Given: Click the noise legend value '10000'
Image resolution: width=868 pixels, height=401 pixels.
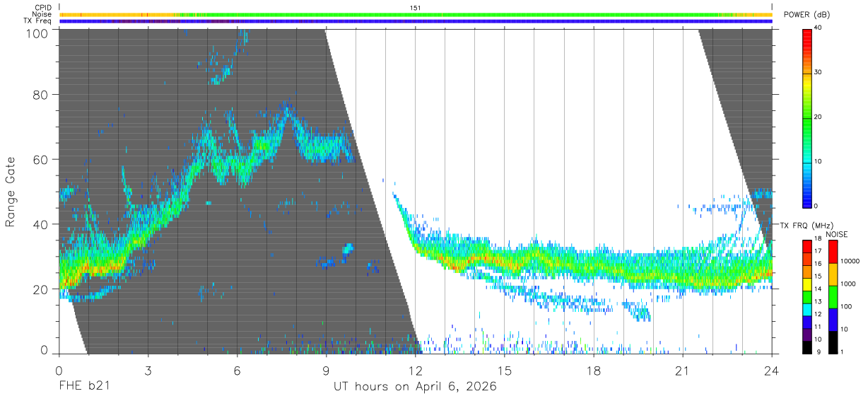Looking at the screenshot, I should point(850,262).
